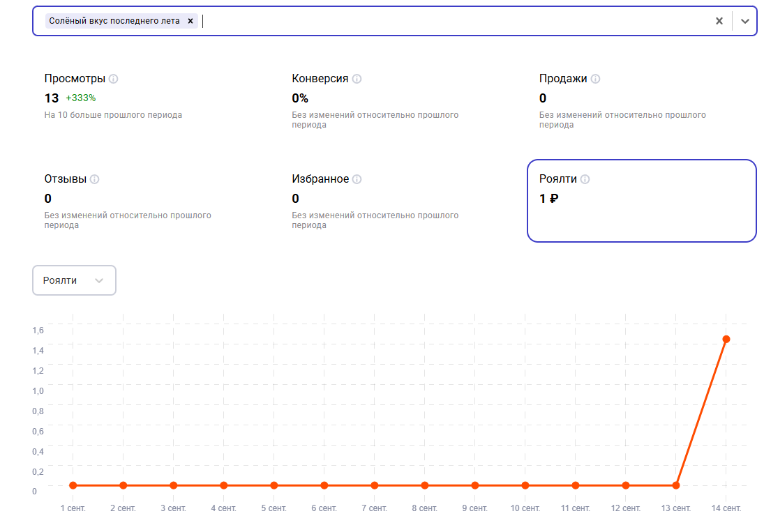Expand the book selector dropdown arrow
The height and width of the screenshot is (532, 764).
pos(744,21)
